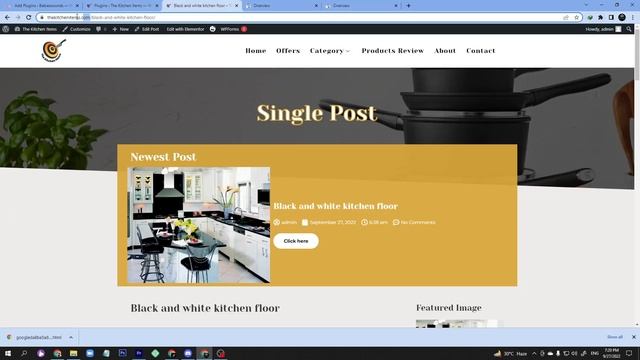This screenshot has width=640, height=360.
Task: Click taskbar clock date and time
Action: point(611,353)
